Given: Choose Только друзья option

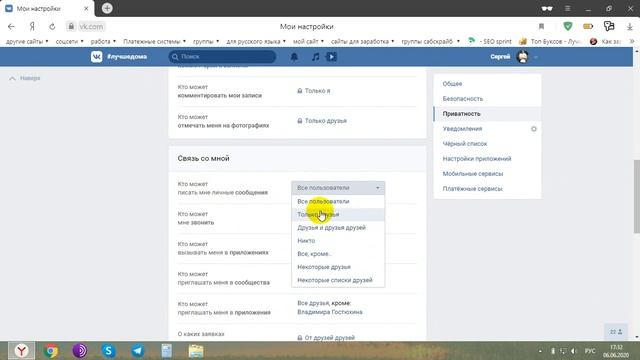Looking at the screenshot, I should [x=338, y=214].
